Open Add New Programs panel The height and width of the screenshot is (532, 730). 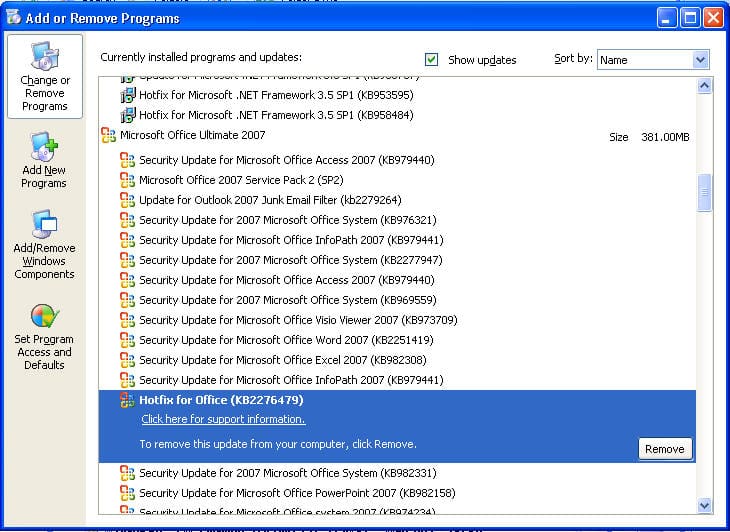point(44,160)
